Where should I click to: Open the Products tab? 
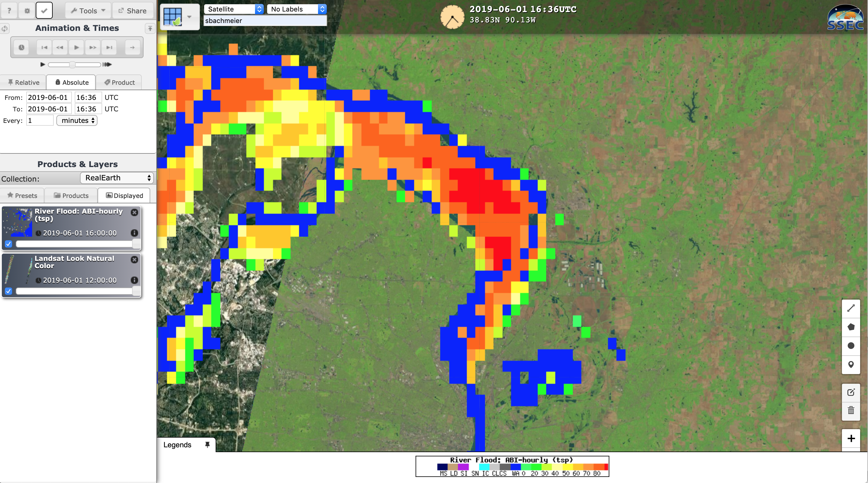(x=71, y=195)
